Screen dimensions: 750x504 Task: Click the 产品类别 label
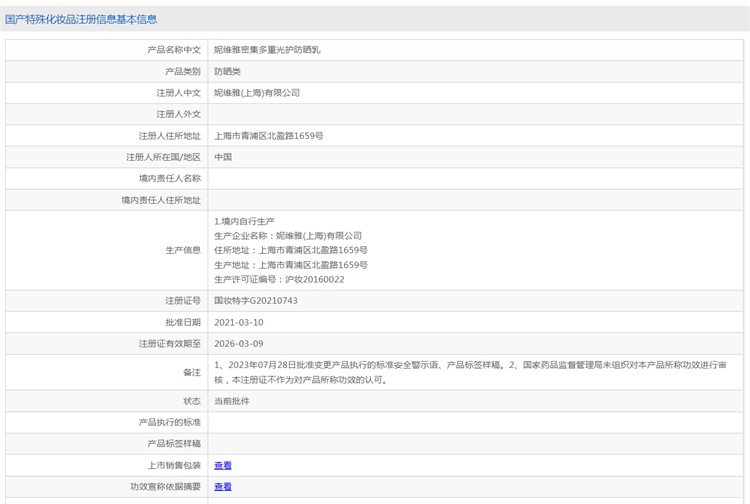(183, 71)
